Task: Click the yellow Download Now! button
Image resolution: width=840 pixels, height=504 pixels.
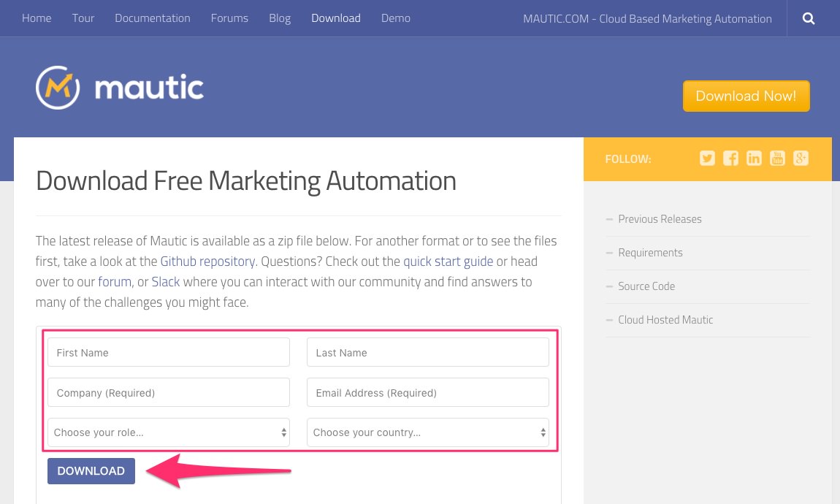Action: click(x=747, y=96)
